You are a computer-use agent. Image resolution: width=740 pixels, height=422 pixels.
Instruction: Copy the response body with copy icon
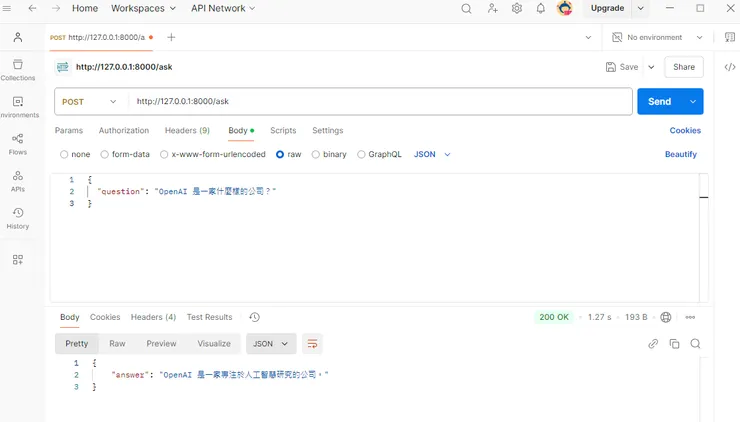coord(674,344)
